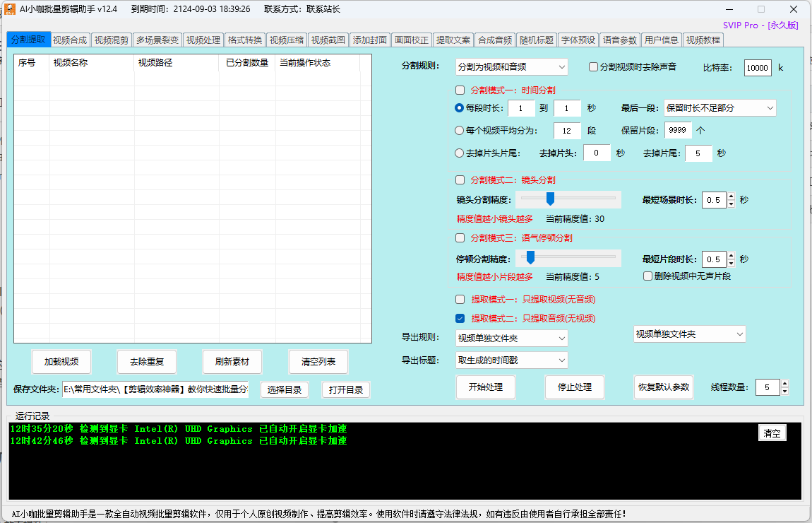
Task: Click the 去除重复 button
Action: [147, 362]
